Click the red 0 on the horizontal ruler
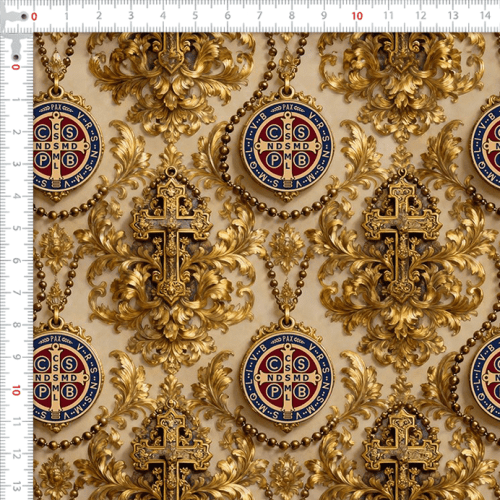This screenshot has height=500, width=500. [34, 16]
